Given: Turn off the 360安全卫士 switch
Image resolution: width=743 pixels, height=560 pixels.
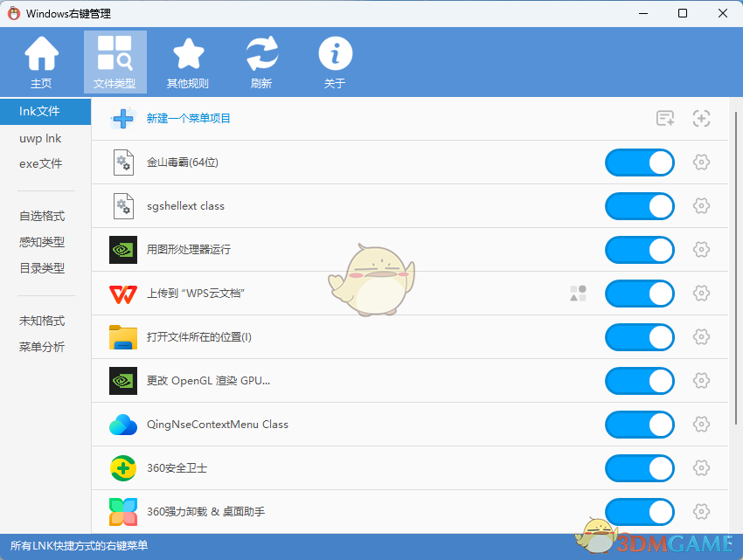Looking at the screenshot, I should coord(639,468).
